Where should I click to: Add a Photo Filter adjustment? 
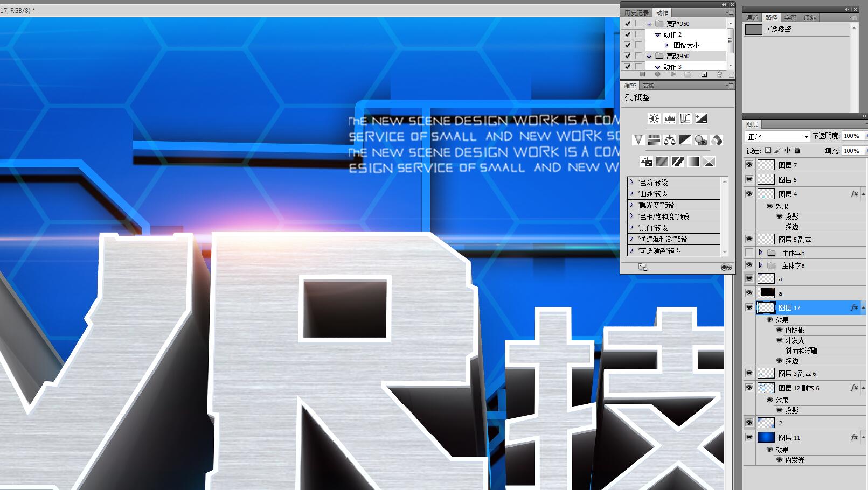[701, 140]
